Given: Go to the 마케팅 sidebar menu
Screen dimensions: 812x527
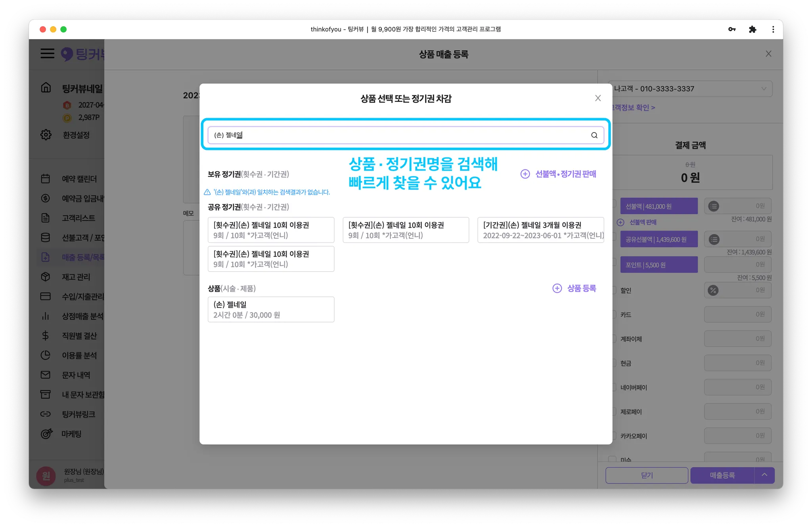Looking at the screenshot, I should (x=71, y=434).
